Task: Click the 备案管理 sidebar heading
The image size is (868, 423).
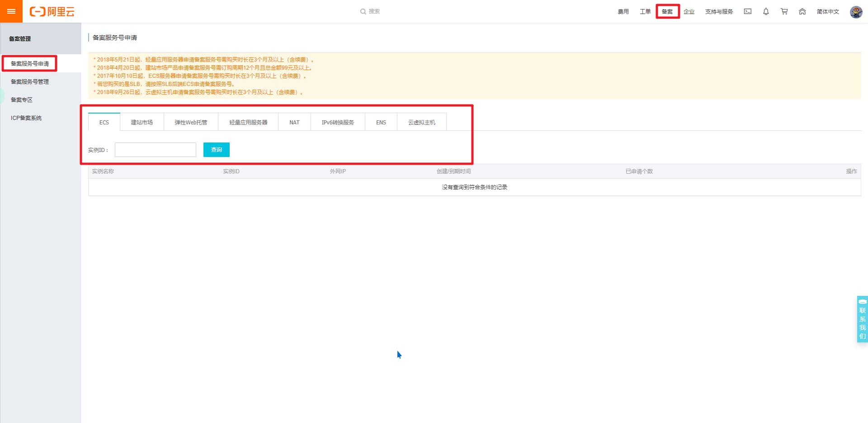Action: [20, 38]
